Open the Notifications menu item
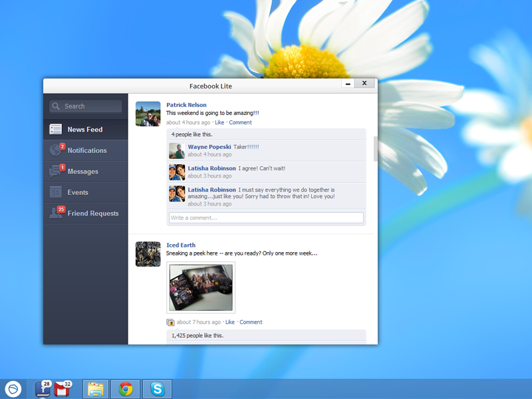Image resolution: width=532 pixels, height=399 pixels. click(x=86, y=150)
